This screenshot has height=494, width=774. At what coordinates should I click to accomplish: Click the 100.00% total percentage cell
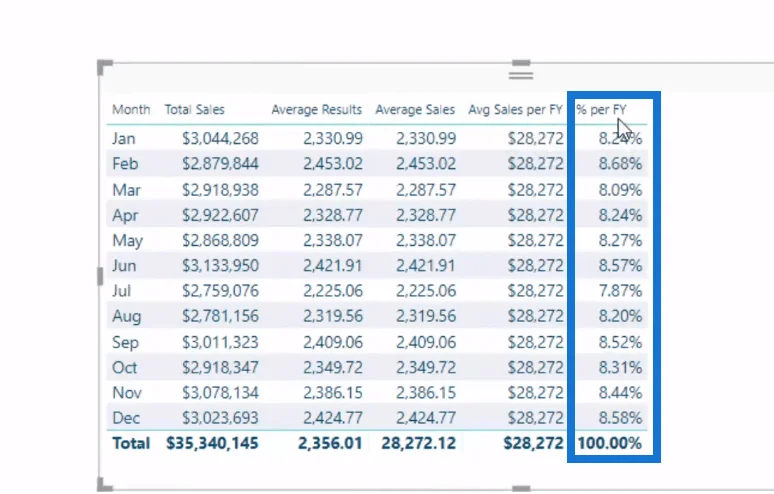pyautogui.click(x=610, y=443)
